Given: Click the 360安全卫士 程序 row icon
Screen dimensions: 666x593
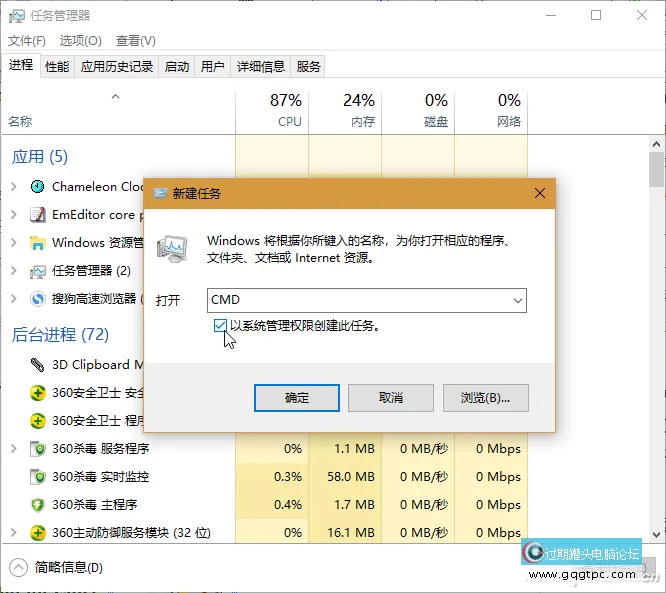Looking at the screenshot, I should 37,421.
